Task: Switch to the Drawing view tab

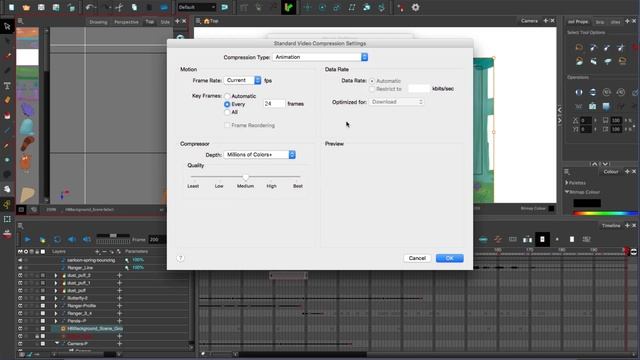Action: tap(98, 22)
